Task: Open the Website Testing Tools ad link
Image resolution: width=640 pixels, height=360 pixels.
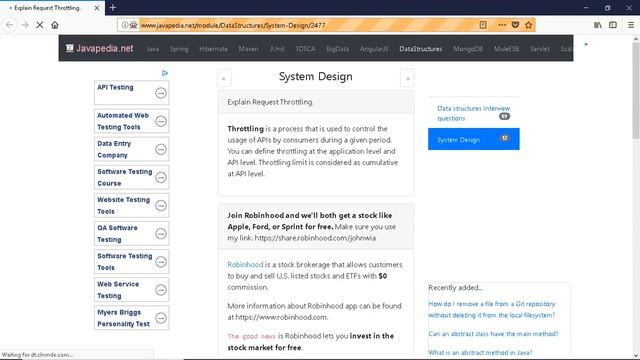Action: click(123, 206)
